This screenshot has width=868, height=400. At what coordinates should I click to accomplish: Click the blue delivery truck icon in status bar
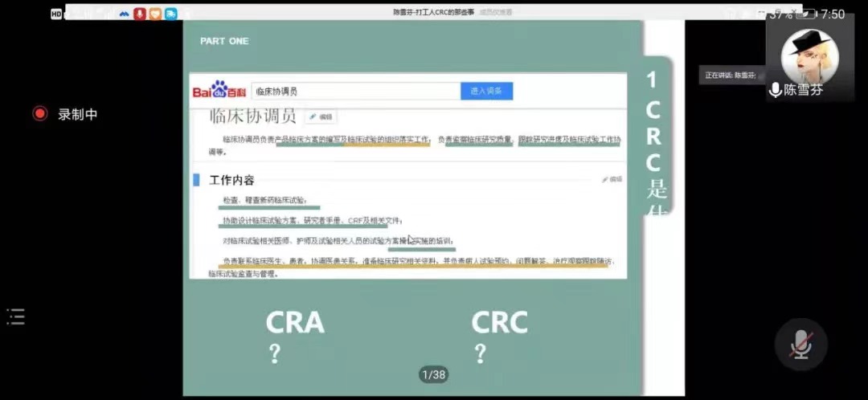(171, 14)
